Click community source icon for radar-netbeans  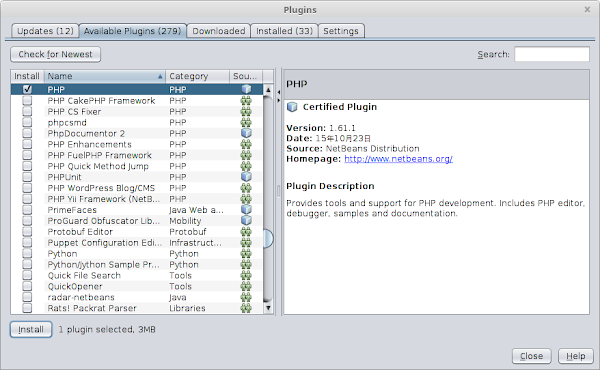[246, 297]
